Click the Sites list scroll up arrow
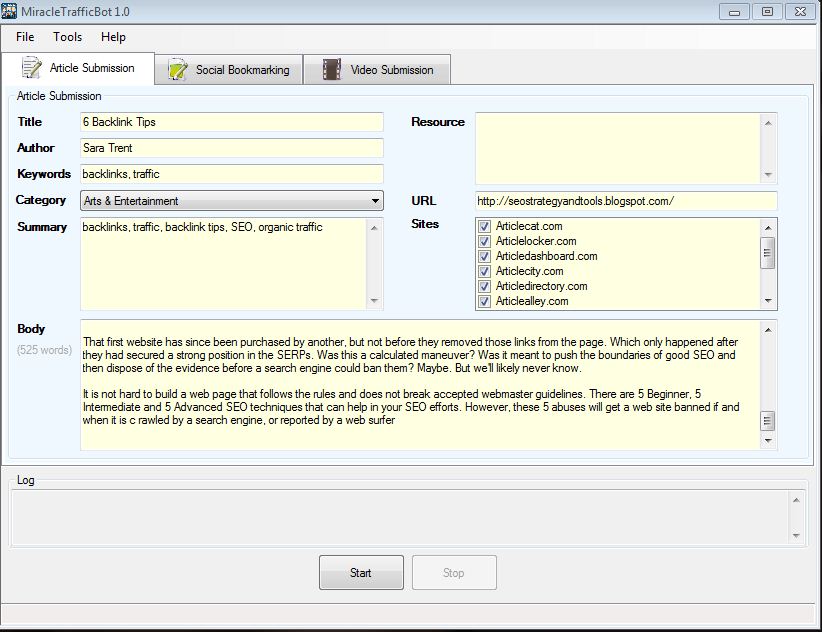This screenshot has width=822, height=632. point(768,227)
